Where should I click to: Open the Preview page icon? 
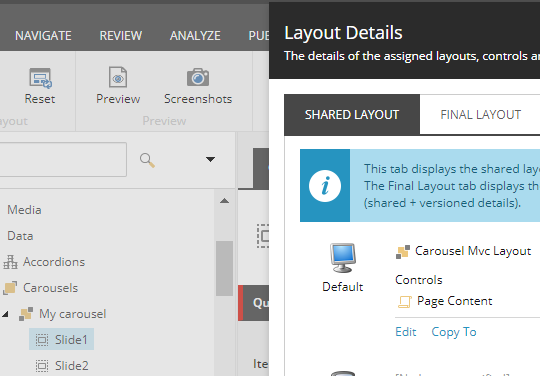click(118, 77)
